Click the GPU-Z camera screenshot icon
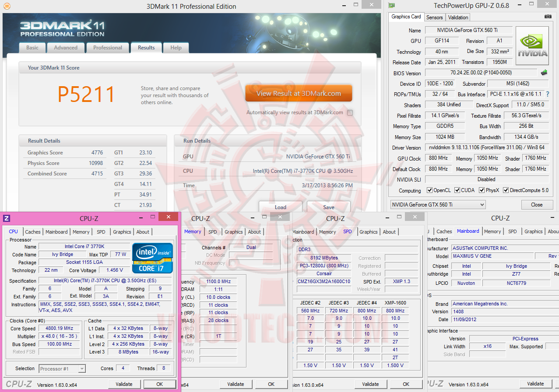Screen dimensions: 559x392 (x=548, y=16)
